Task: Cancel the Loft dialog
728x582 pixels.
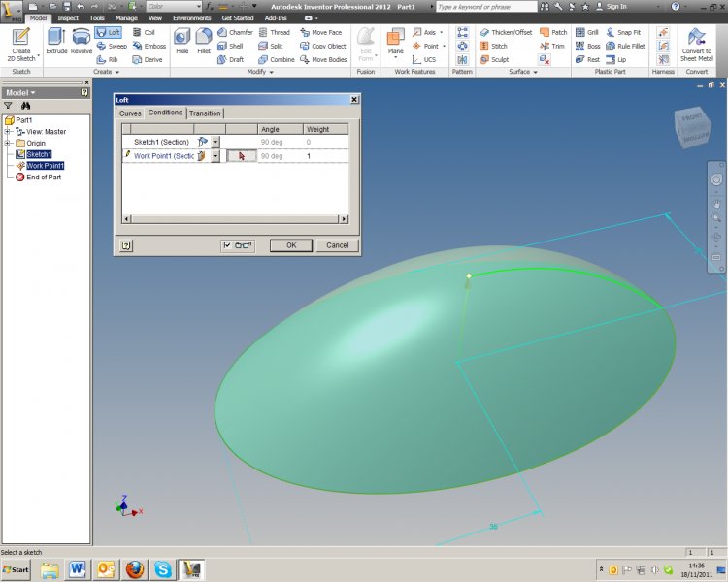Action: (x=337, y=245)
